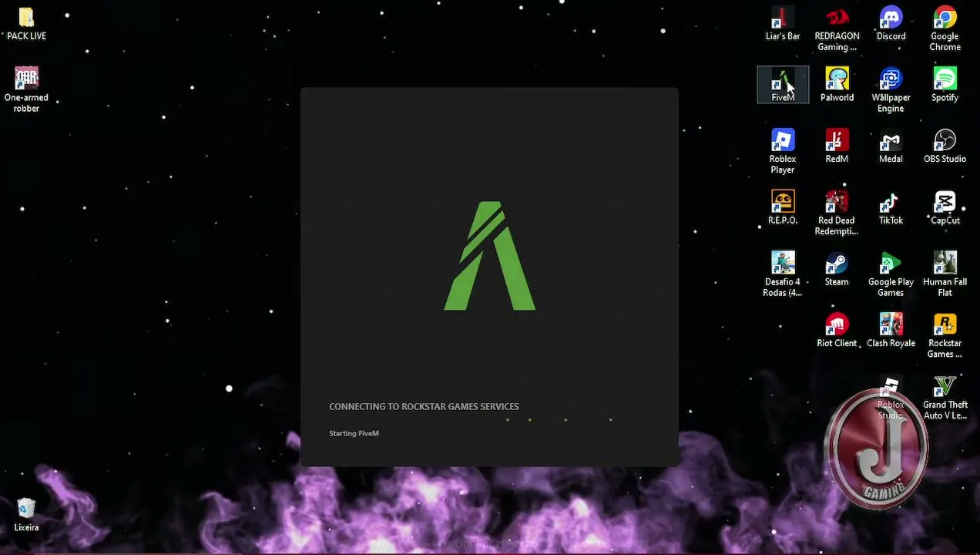Launch Liar's Bar desktop shortcut
The image size is (980, 555).
pyautogui.click(x=783, y=24)
